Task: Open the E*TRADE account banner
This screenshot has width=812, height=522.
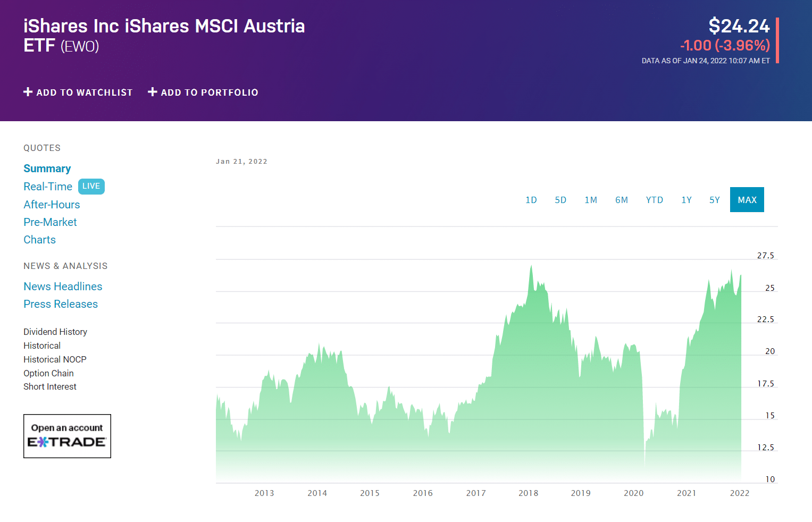Action: pyautogui.click(x=67, y=436)
